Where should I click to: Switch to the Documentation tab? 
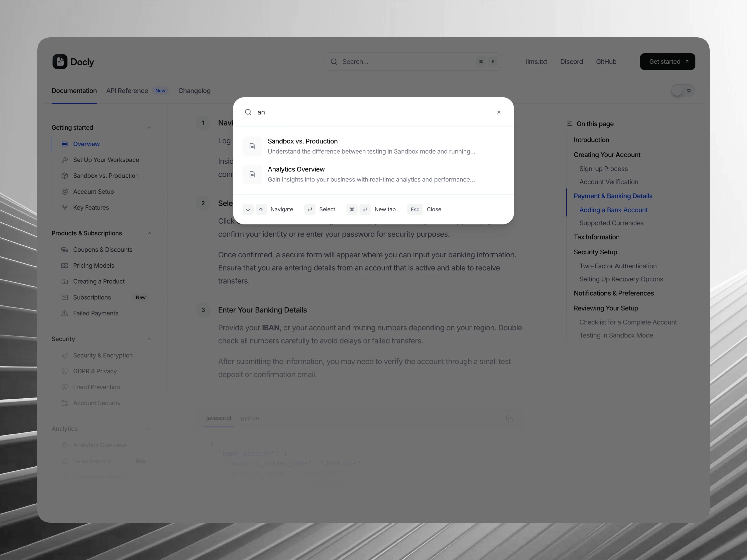pyautogui.click(x=74, y=91)
